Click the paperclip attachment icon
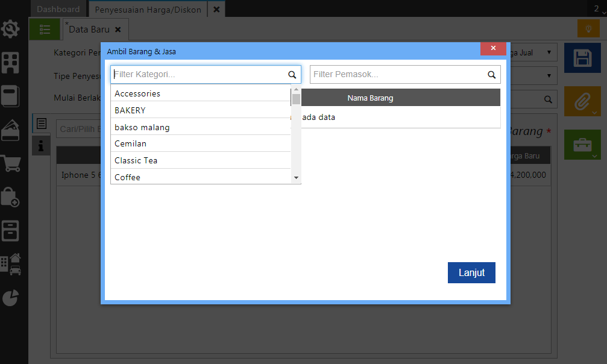The height and width of the screenshot is (364, 607). pos(582,101)
